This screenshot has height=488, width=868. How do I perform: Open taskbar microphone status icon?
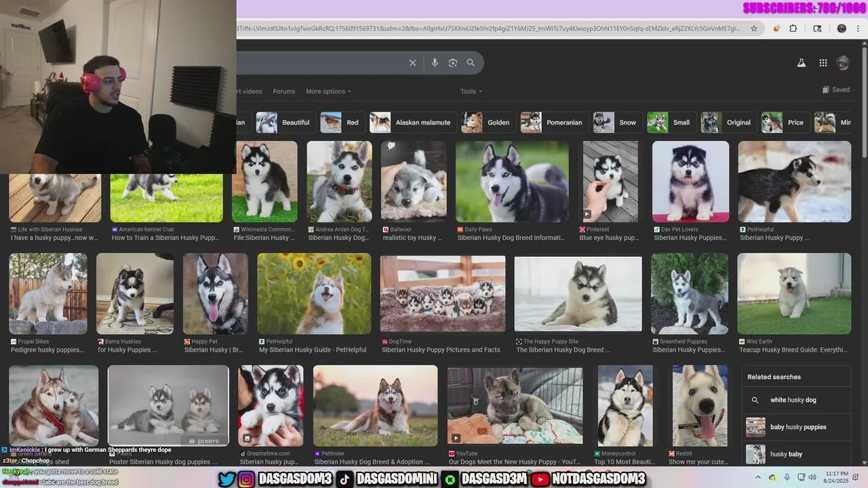pos(787,477)
